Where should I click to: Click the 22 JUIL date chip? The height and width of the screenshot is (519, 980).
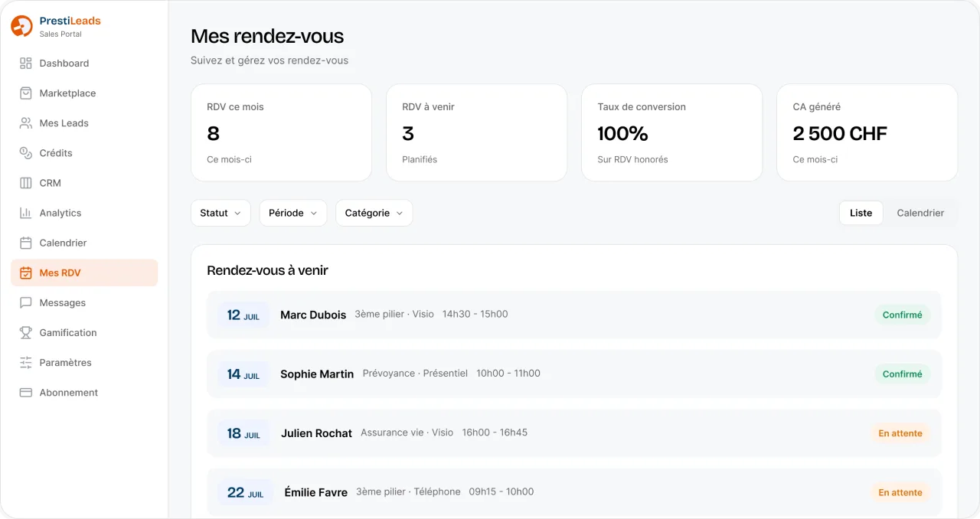(245, 492)
